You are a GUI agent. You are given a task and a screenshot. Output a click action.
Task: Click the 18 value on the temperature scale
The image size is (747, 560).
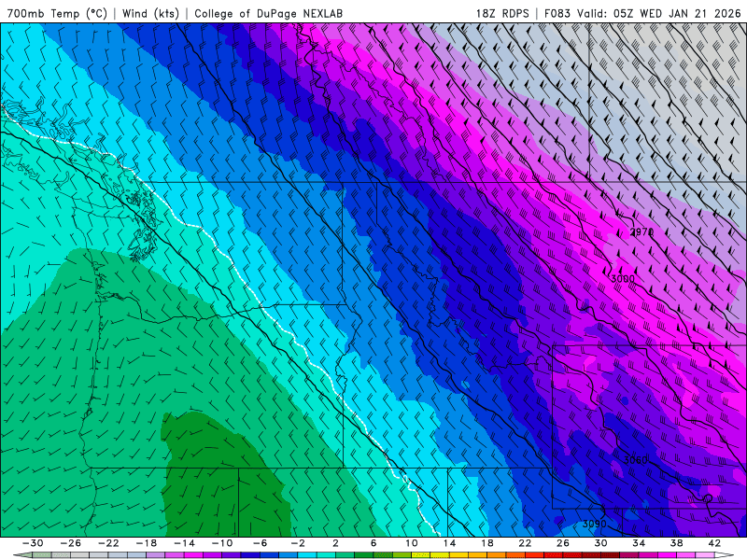[487, 543]
